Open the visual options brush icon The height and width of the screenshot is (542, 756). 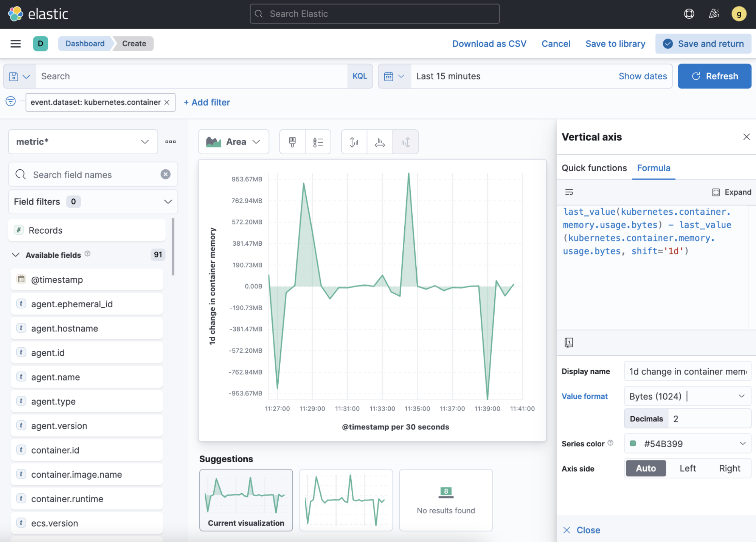pos(292,142)
